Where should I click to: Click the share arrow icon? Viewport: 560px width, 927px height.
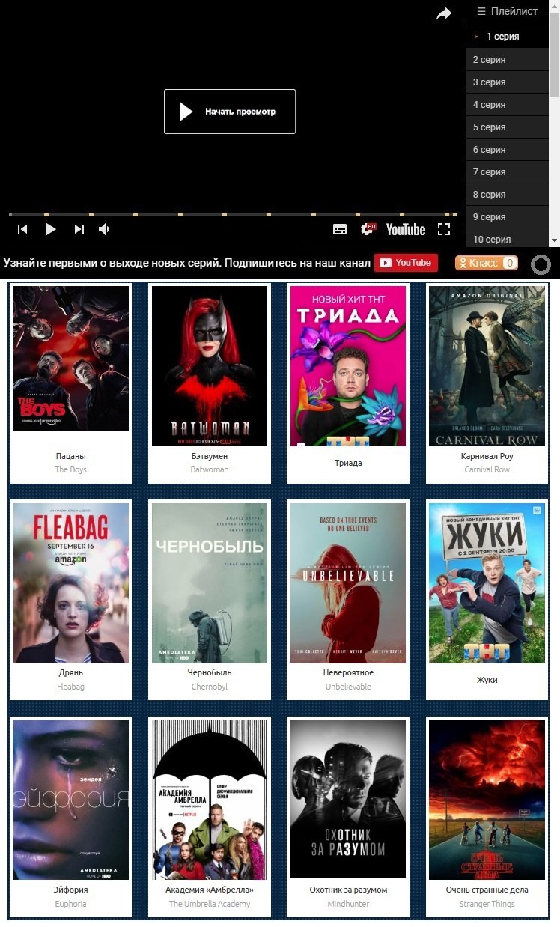click(x=444, y=13)
